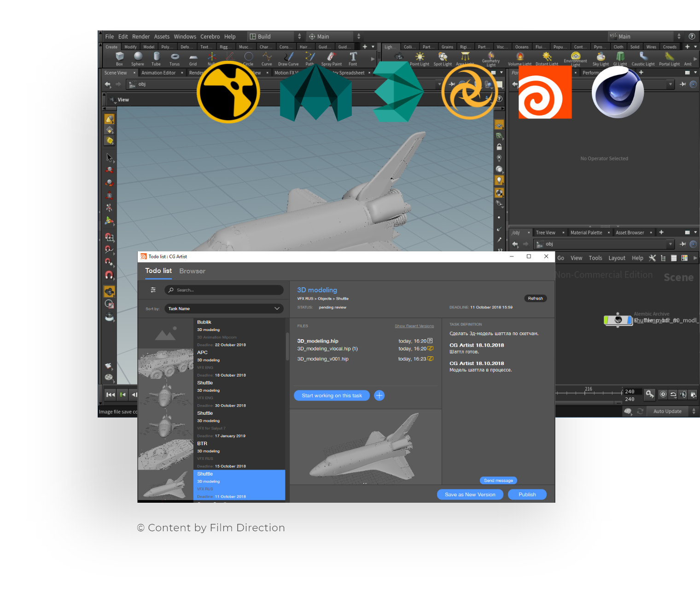This screenshot has height=604, width=700.
Task: Switch to the Browser tab in Todo list
Action: pos(192,271)
